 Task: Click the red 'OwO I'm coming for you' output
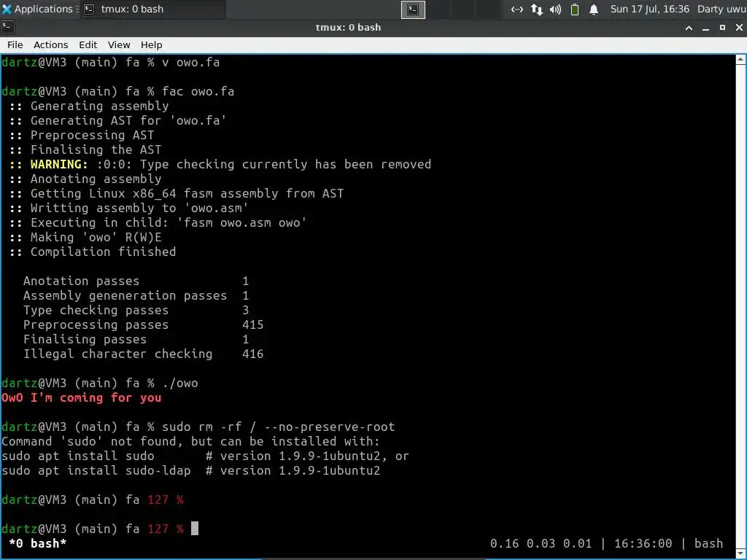click(x=82, y=397)
